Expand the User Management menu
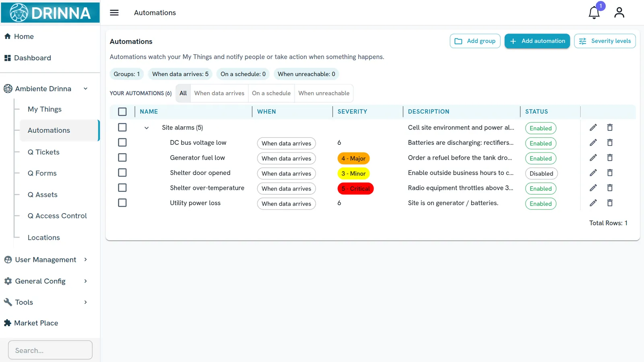The image size is (644, 362). click(x=85, y=260)
